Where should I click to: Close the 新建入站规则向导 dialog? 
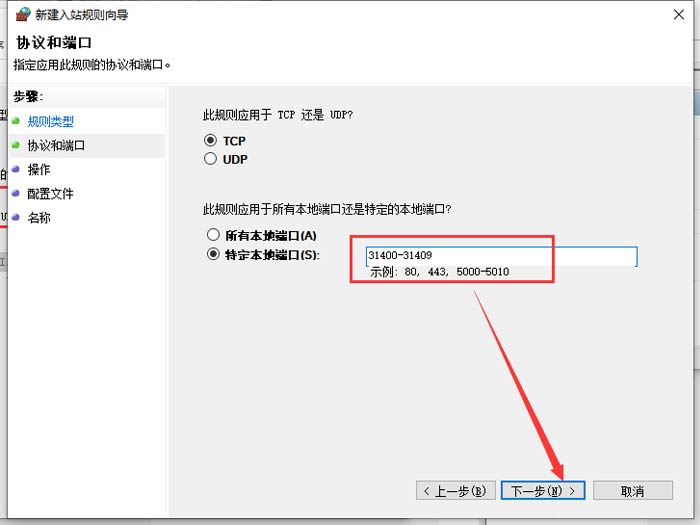coord(679,15)
